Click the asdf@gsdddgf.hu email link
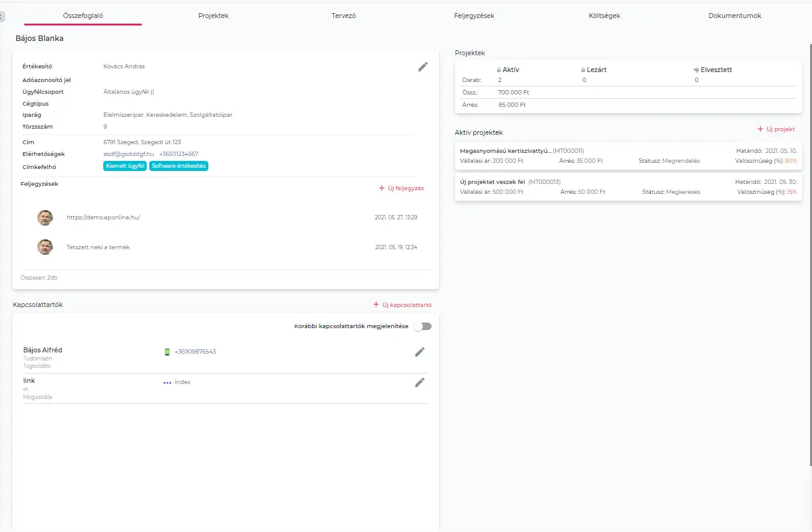 click(128, 154)
